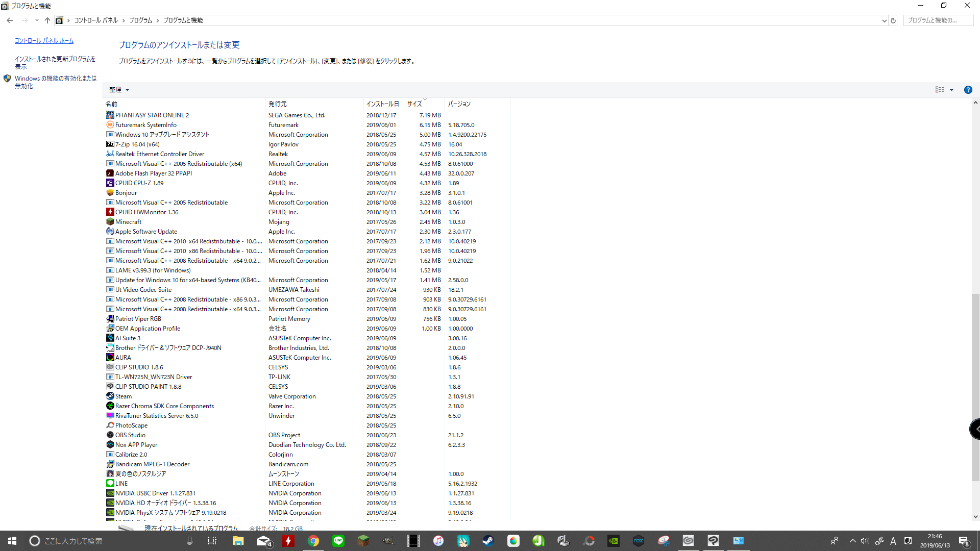This screenshot has width=980, height=551.
Task: Expand the view options dropdown arrow
Action: (x=951, y=90)
